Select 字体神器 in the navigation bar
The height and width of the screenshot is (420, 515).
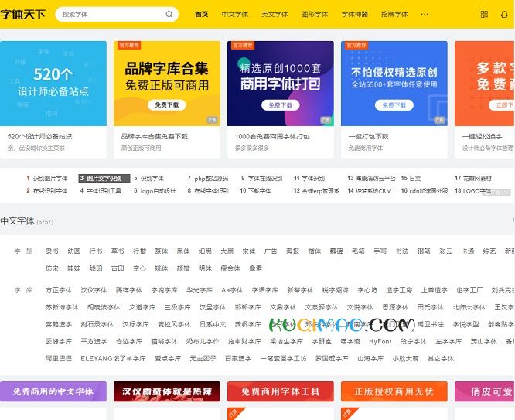click(355, 14)
